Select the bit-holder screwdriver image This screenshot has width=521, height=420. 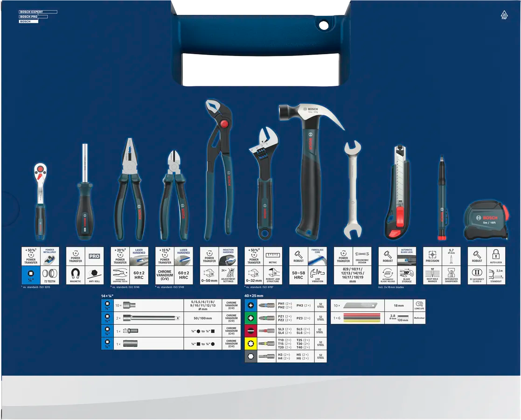point(84,191)
